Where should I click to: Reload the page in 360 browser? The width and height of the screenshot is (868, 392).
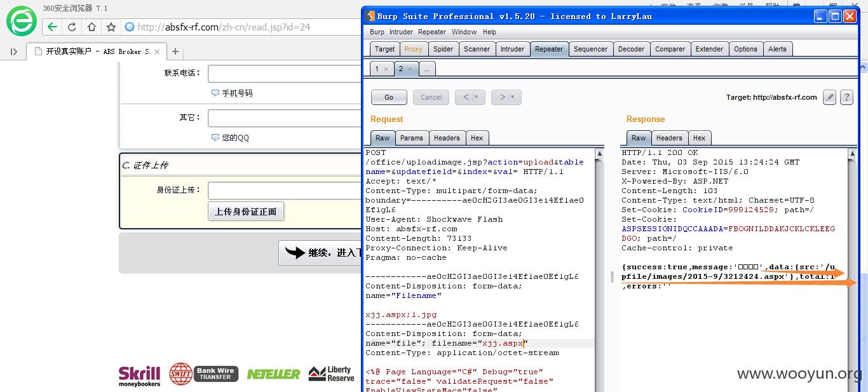pyautogui.click(x=72, y=27)
